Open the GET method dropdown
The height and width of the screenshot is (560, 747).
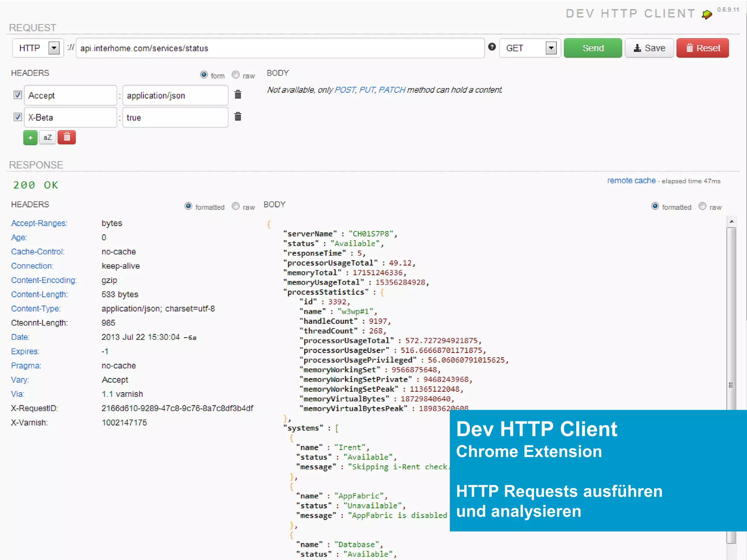tap(530, 48)
